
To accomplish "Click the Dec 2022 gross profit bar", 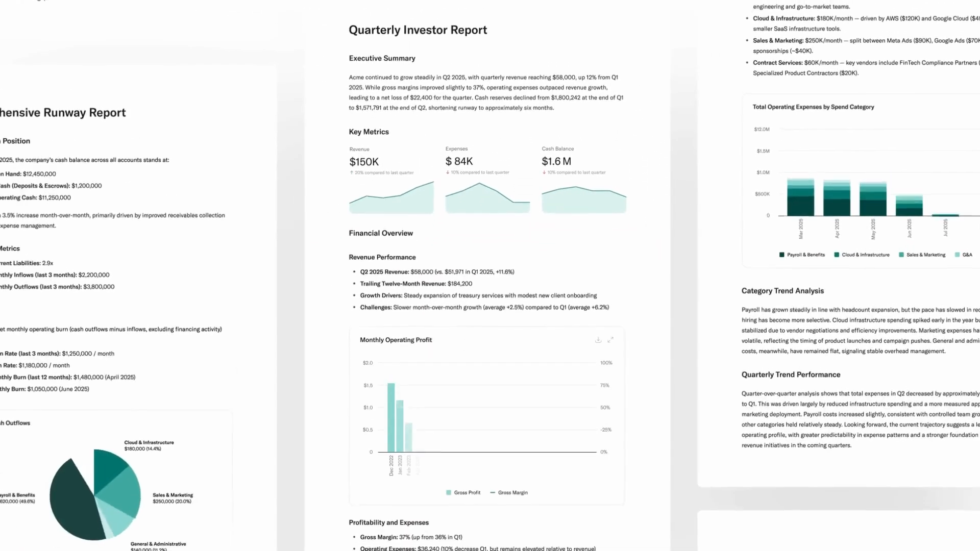I will pyautogui.click(x=391, y=417).
